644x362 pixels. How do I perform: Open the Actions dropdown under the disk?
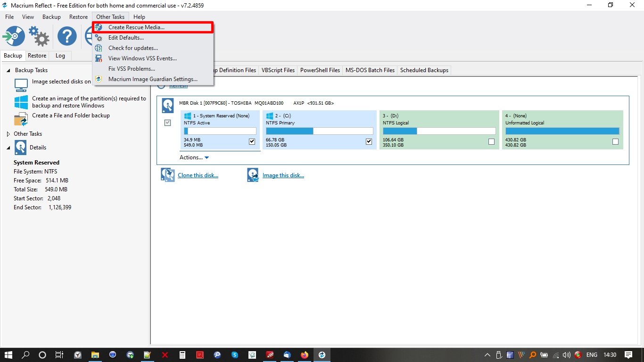pyautogui.click(x=194, y=157)
